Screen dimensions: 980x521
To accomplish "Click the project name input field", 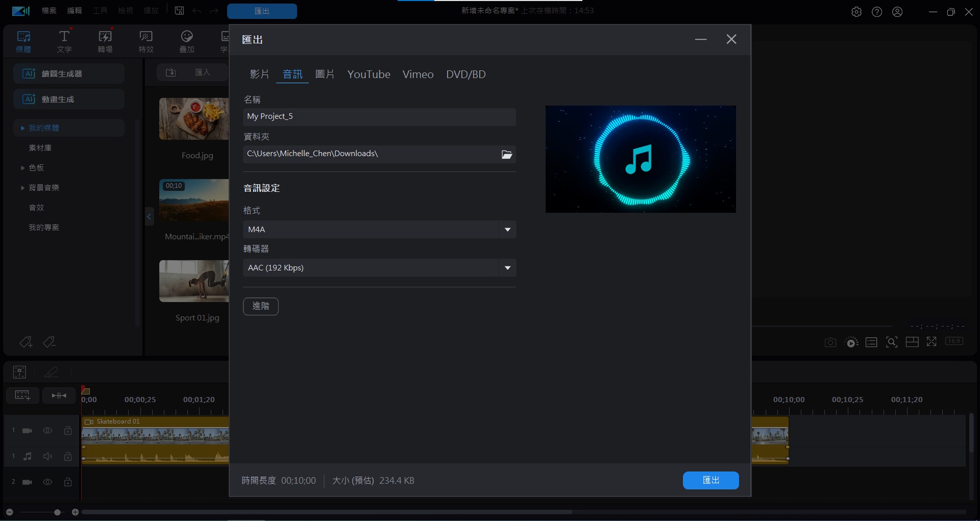I will [x=379, y=116].
